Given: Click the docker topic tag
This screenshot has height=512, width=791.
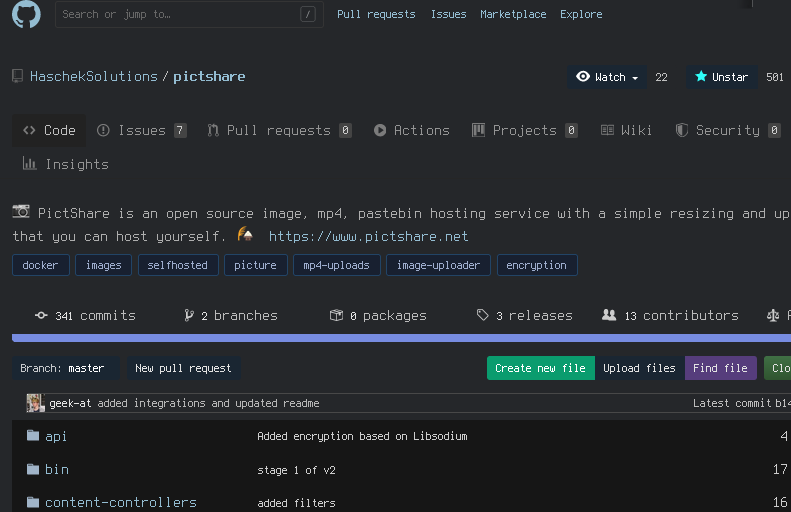Looking at the screenshot, I should (41, 265).
